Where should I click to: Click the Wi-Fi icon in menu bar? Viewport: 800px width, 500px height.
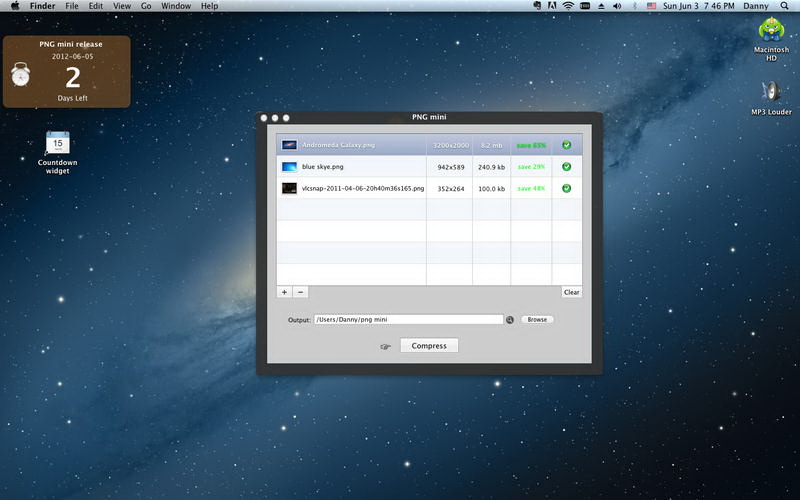(568, 6)
